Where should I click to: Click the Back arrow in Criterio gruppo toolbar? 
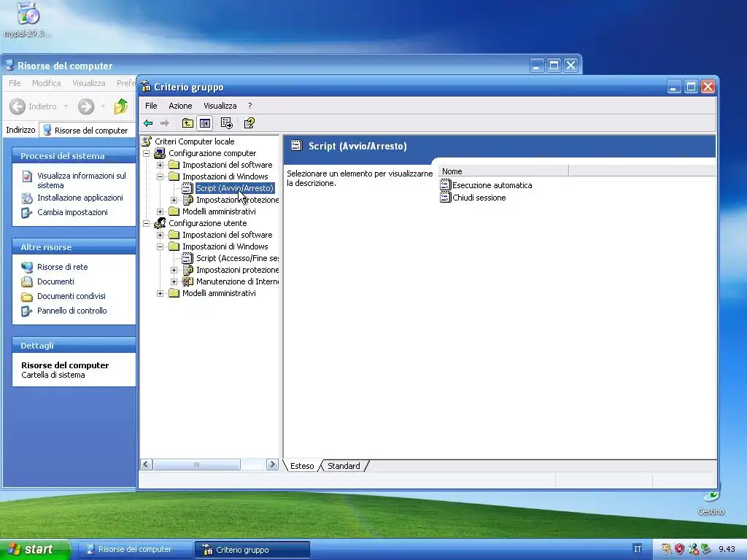148,123
